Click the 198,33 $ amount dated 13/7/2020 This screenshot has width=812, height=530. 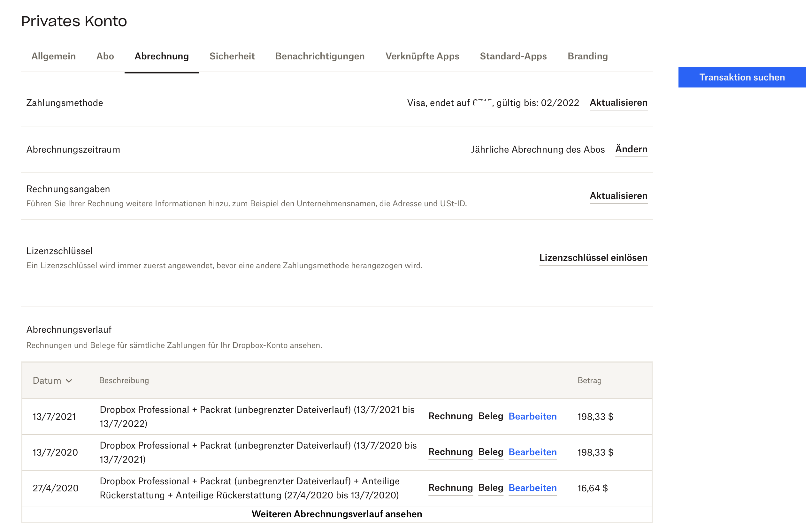pos(595,453)
